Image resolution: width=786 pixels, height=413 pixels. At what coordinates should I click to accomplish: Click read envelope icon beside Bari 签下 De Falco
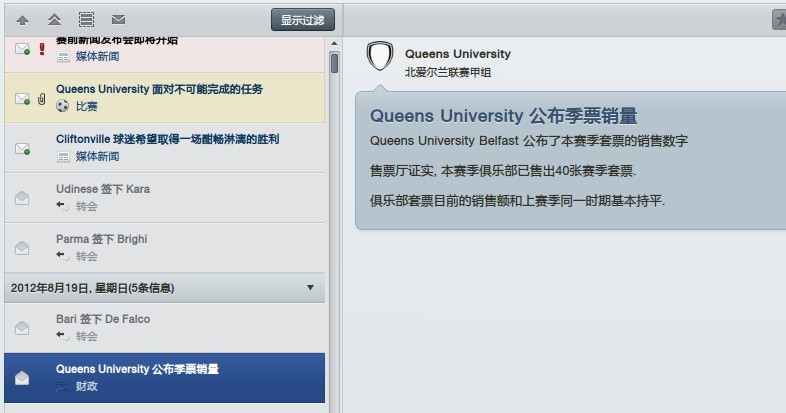click(x=22, y=328)
